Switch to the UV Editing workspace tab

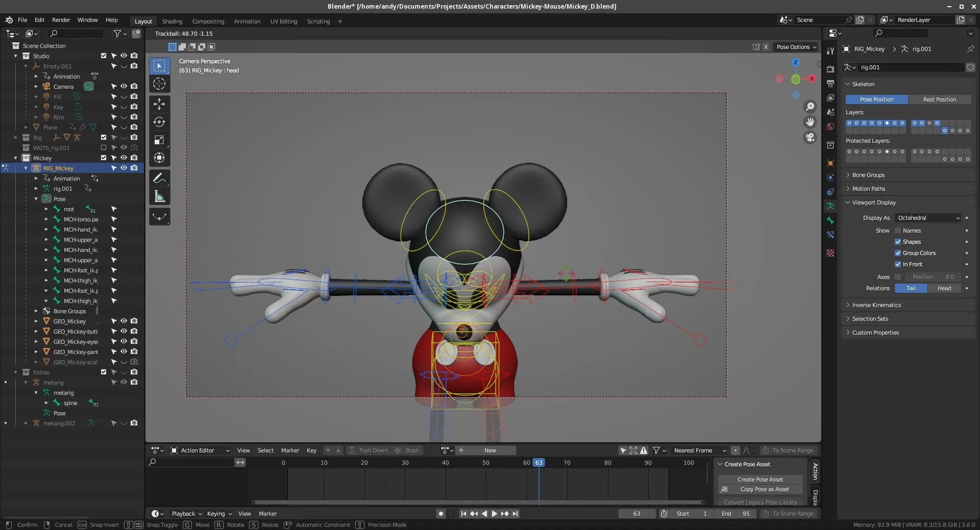tap(283, 21)
